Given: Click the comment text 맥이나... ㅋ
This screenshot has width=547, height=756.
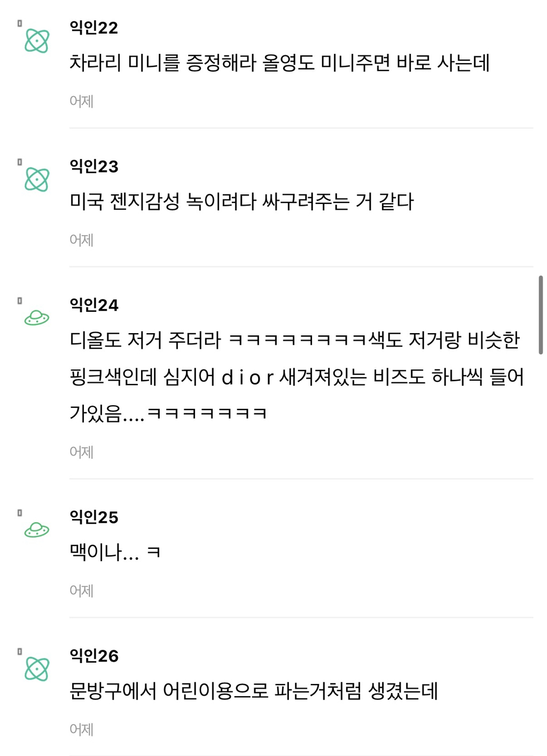Looking at the screenshot, I should (x=115, y=552).
